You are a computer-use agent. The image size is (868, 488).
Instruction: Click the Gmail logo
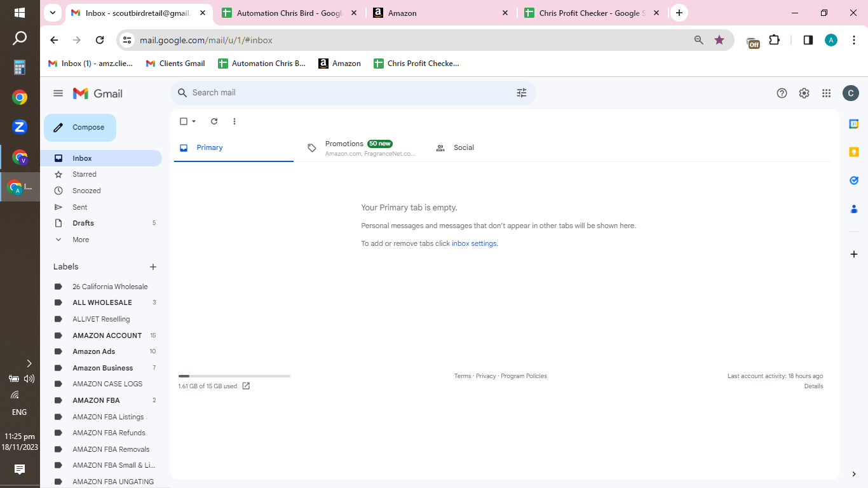click(x=98, y=93)
